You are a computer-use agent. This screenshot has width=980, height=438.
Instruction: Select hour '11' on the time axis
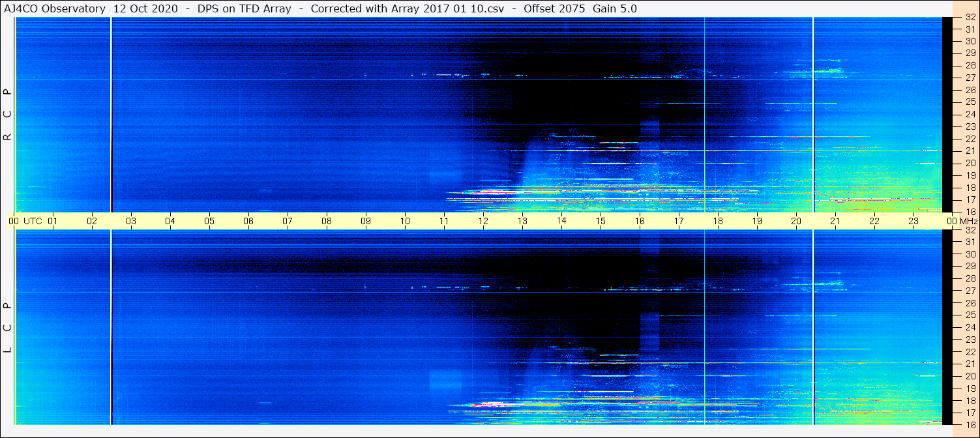coord(444,221)
